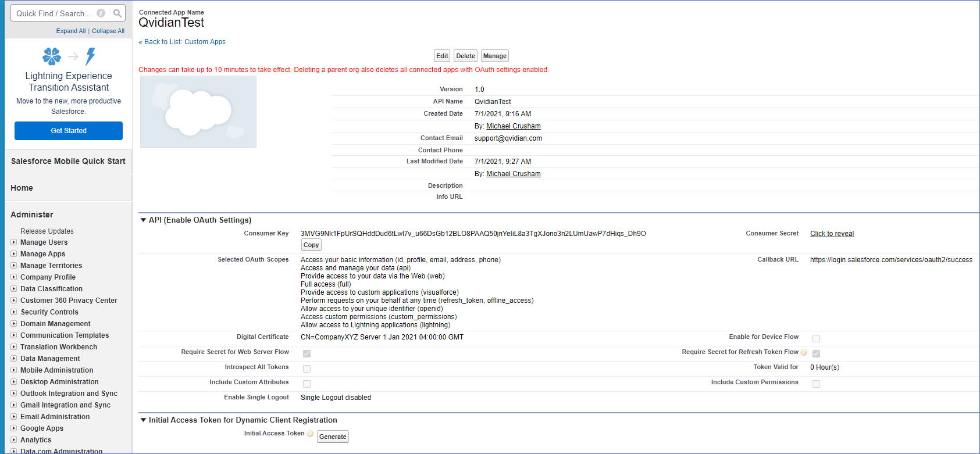Expand Customer 360 Privacy Center node arrow
980x454 pixels.
(x=14, y=301)
